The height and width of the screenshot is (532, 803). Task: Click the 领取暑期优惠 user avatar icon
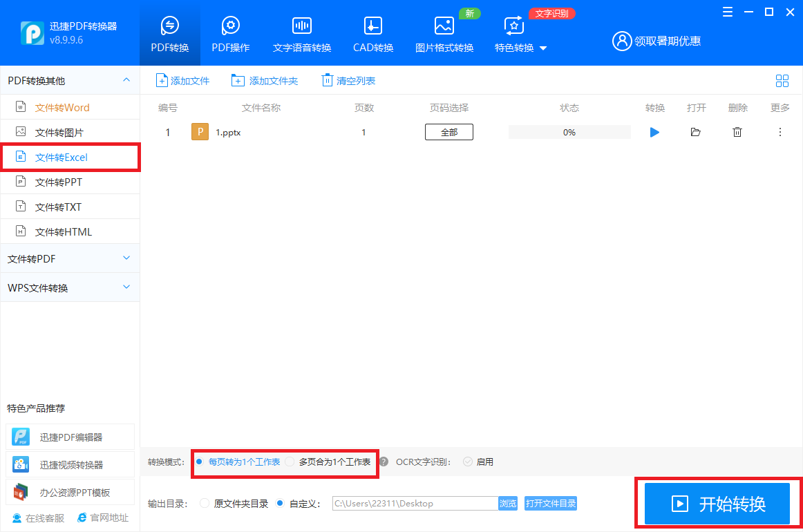(x=622, y=41)
